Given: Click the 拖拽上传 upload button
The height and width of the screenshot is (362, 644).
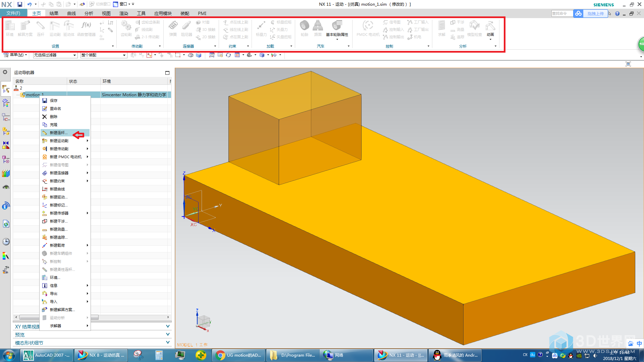Looking at the screenshot, I should 595,14.
